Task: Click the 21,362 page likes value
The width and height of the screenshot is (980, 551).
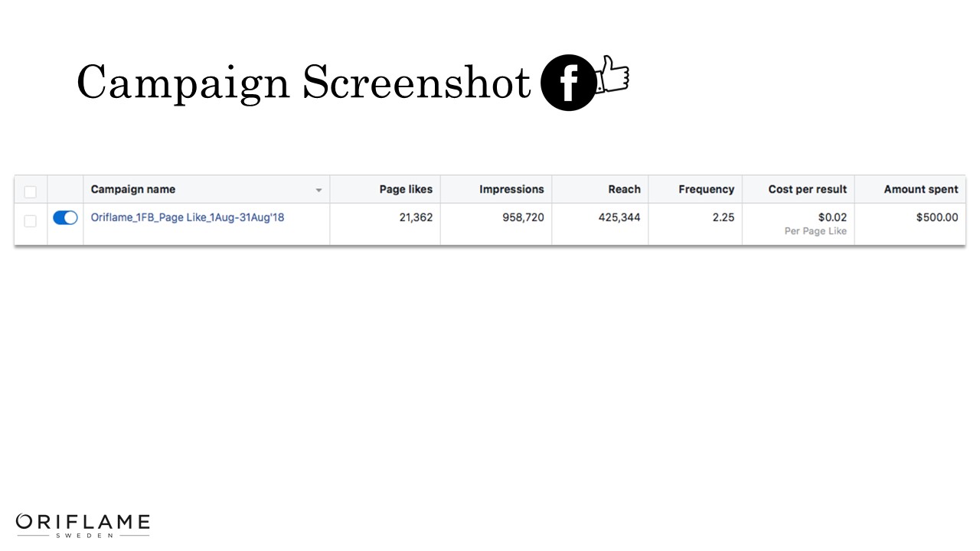Action: click(x=416, y=217)
